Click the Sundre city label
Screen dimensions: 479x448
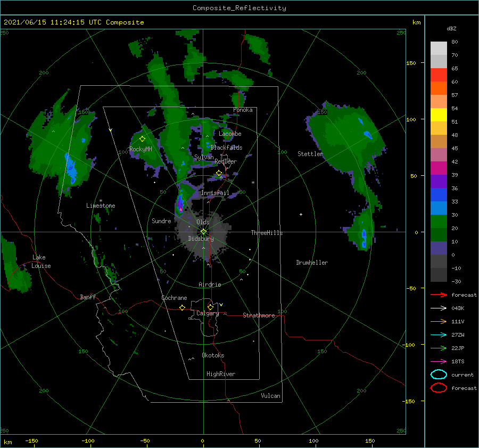pyautogui.click(x=161, y=221)
